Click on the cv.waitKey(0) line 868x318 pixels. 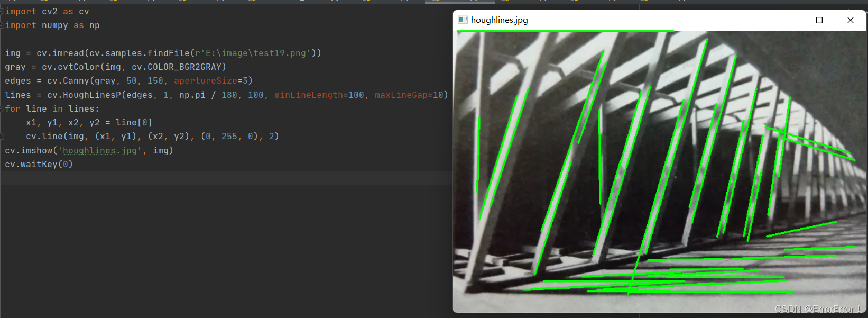pos(39,164)
